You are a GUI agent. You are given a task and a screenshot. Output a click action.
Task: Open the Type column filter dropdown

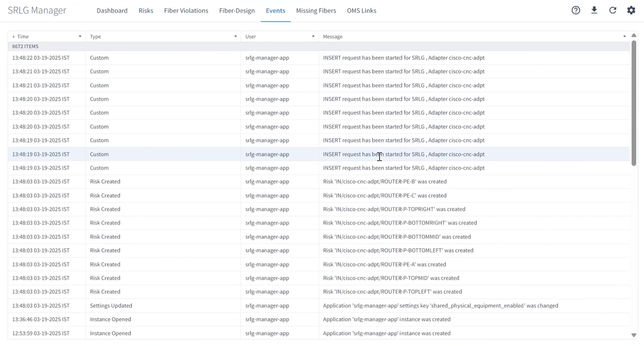point(235,37)
